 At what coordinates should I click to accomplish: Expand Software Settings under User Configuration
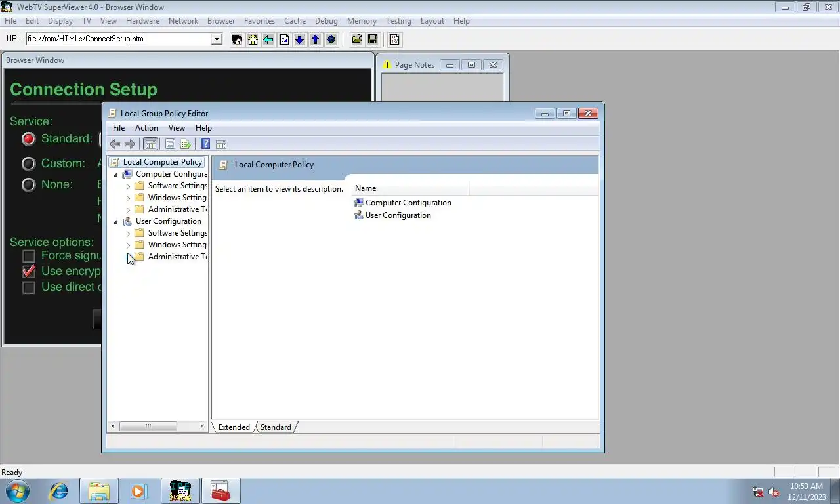(x=129, y=234)
